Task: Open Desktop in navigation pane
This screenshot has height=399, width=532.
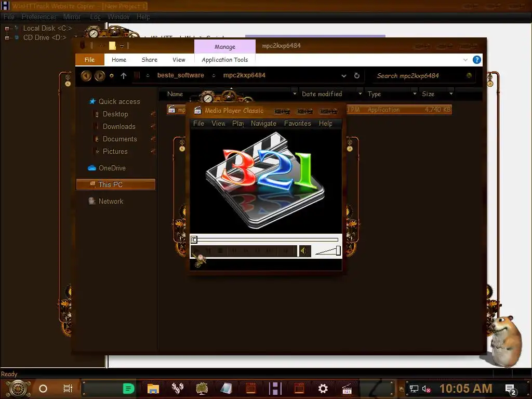Action: pyautogui.click(x=115, y=114)
